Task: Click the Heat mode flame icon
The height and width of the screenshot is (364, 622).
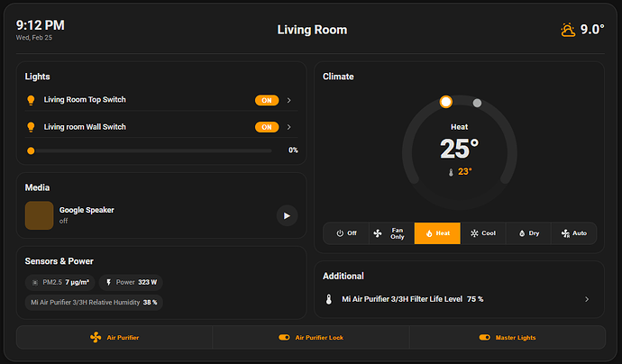Action: coord(429,233)
